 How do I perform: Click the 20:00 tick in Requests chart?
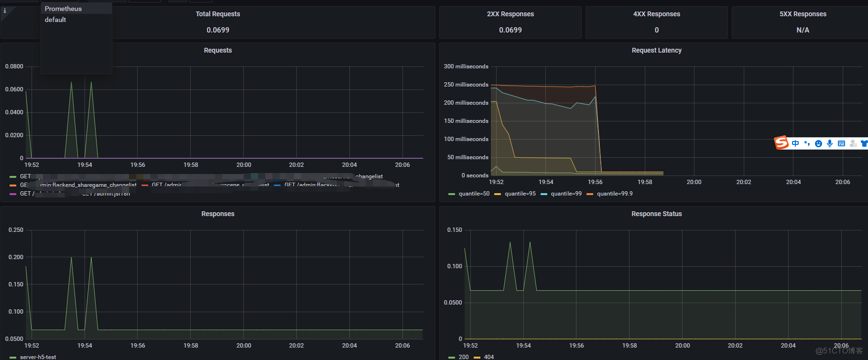244,165
